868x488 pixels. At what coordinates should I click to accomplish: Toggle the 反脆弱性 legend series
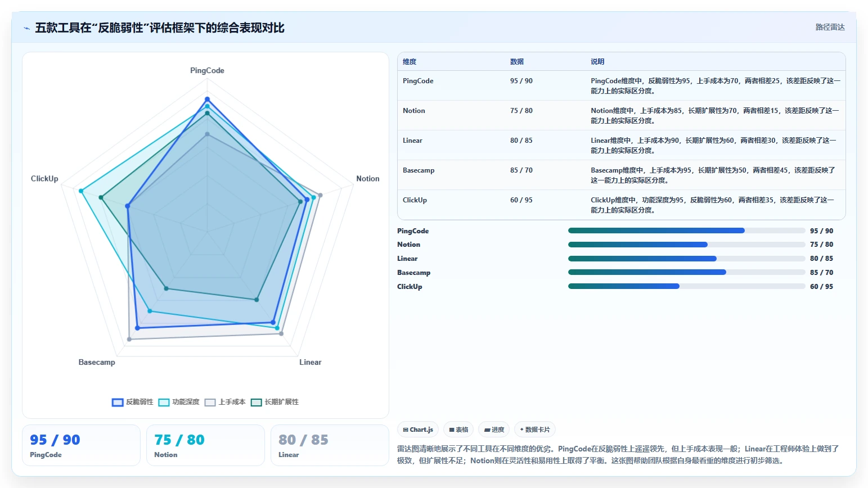(133, 402)
